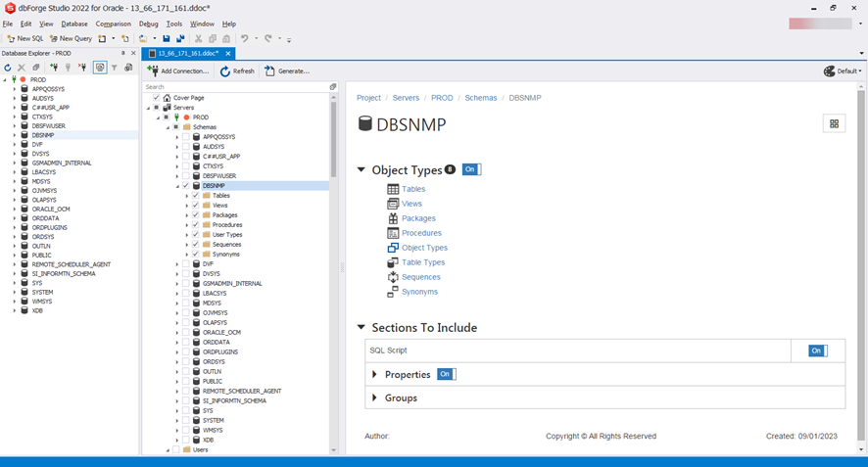Click the New SQL toolbar button

[x=24, y=39]
